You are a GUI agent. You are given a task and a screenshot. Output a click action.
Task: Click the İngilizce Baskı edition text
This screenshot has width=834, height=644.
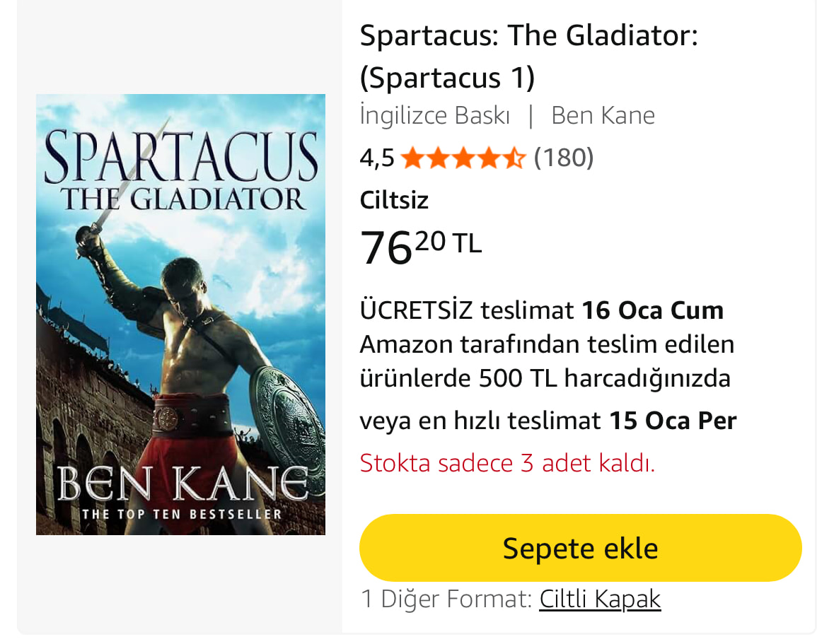[435, 115]
